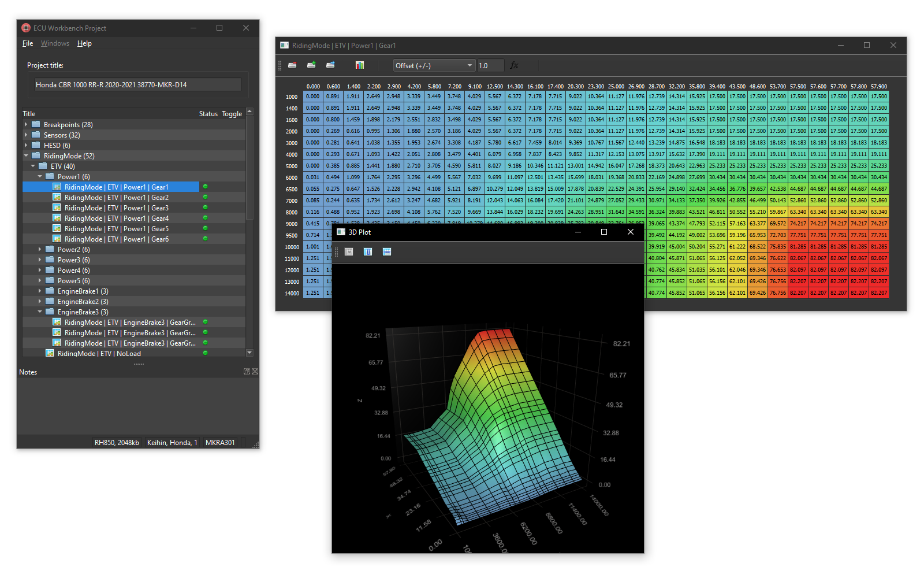The image size is (924, 578).
Task: Click the row-highlight icon in 3D Plot
Action: click(x=387, y=251)
